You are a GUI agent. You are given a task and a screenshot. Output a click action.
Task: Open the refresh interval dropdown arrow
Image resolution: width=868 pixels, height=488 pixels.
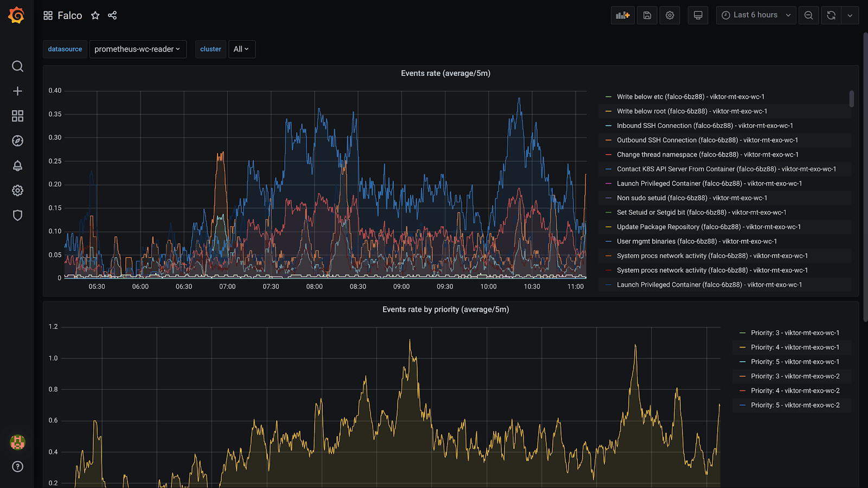[850, 15]
